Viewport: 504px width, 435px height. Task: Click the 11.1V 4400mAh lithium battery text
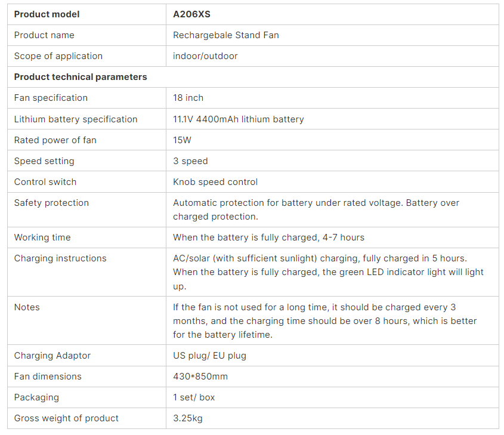(x=238, y=119)
